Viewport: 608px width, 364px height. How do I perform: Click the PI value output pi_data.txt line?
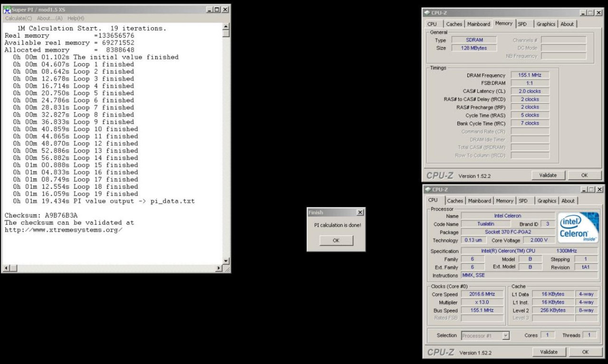pos(104,201)
